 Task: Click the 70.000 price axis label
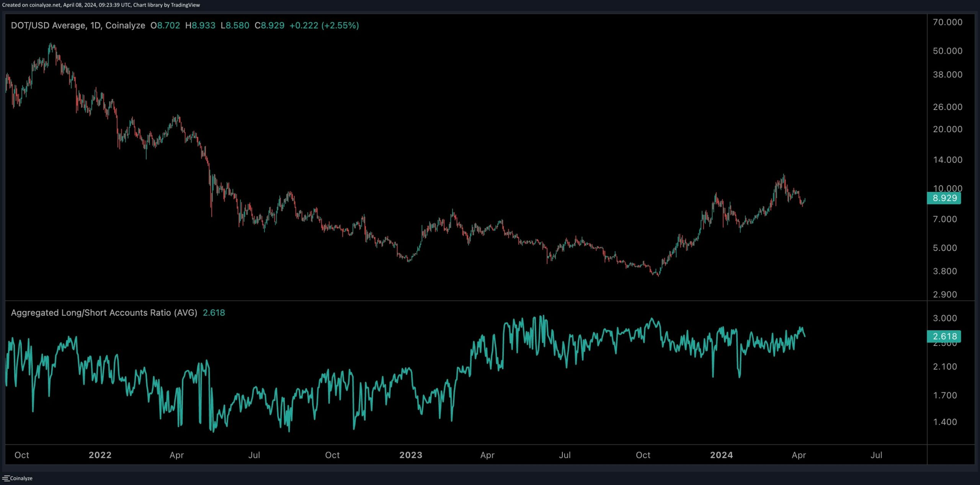pos(947,22)
